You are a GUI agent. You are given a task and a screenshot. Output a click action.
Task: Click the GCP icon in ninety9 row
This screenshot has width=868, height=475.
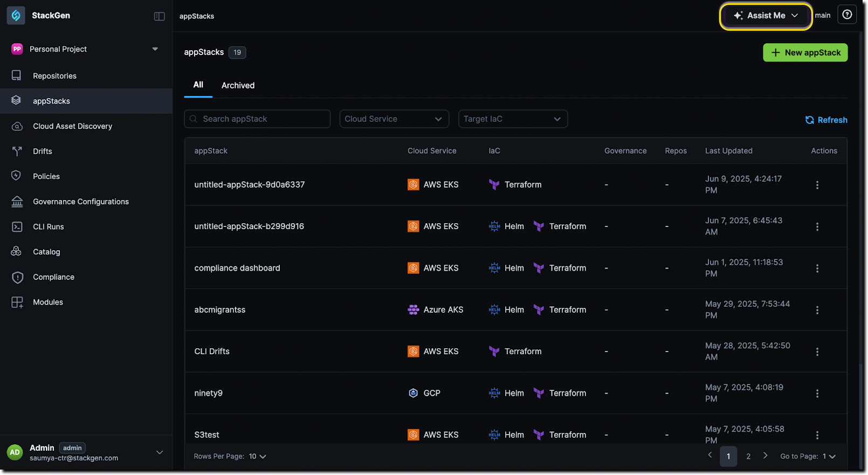pos(413,393)
